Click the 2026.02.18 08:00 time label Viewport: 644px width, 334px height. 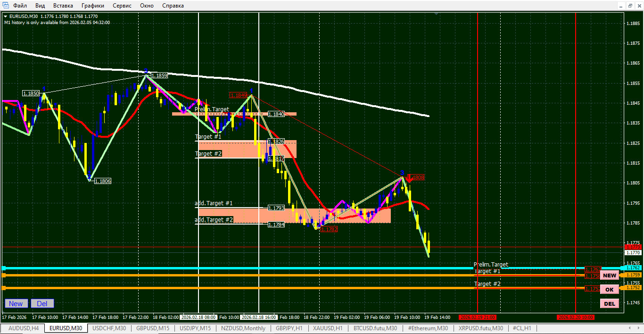pos(198,317)
